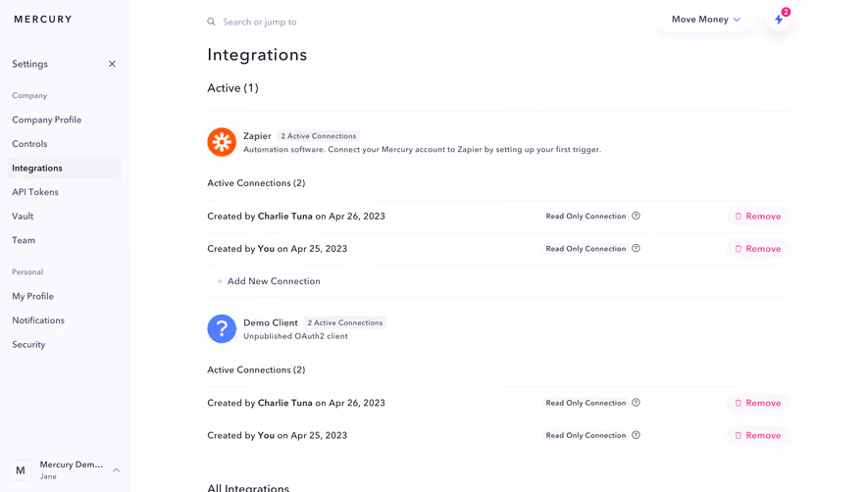Click Zapier 2 Active Connections badge

pos(319,136)
